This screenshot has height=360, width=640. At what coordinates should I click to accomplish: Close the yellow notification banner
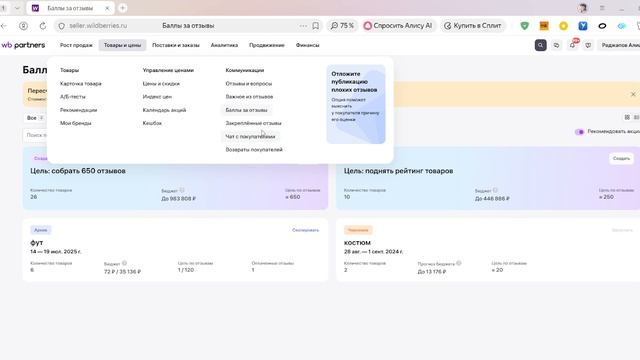click(633, 94)
